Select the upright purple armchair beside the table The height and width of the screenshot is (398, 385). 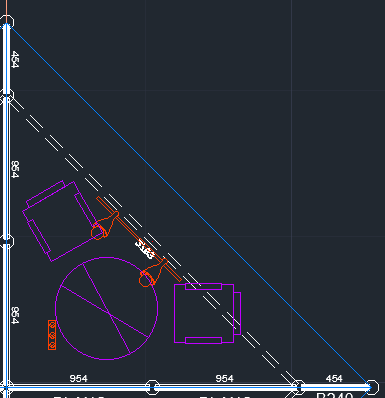click(207, 313)
